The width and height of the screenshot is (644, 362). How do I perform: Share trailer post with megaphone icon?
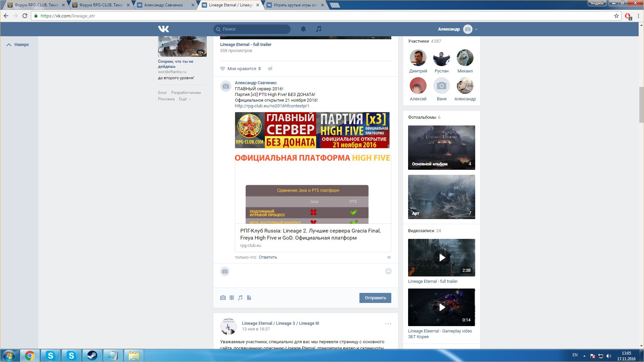(x=270, y=69)
